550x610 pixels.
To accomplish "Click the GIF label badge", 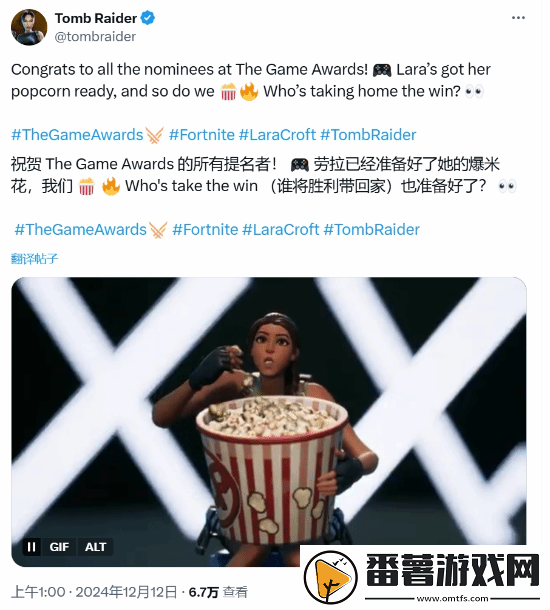I will pos(59,547).
